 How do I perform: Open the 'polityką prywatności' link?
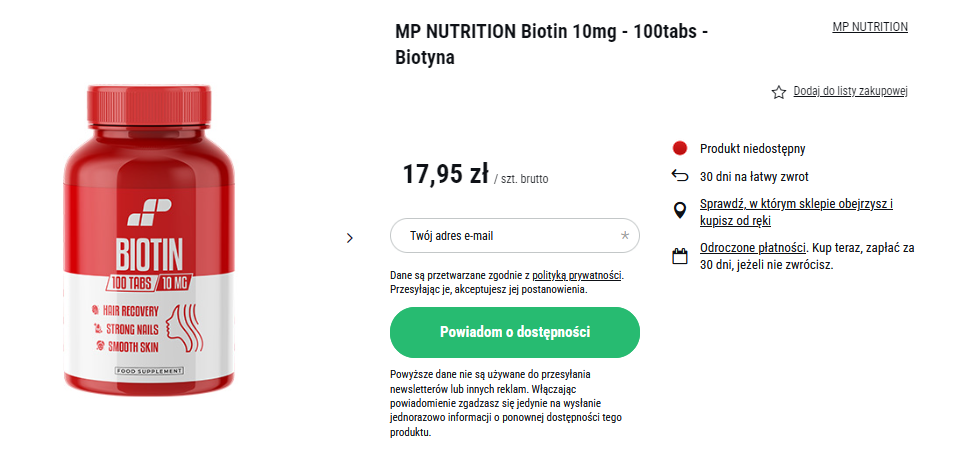tap(577, 275)
